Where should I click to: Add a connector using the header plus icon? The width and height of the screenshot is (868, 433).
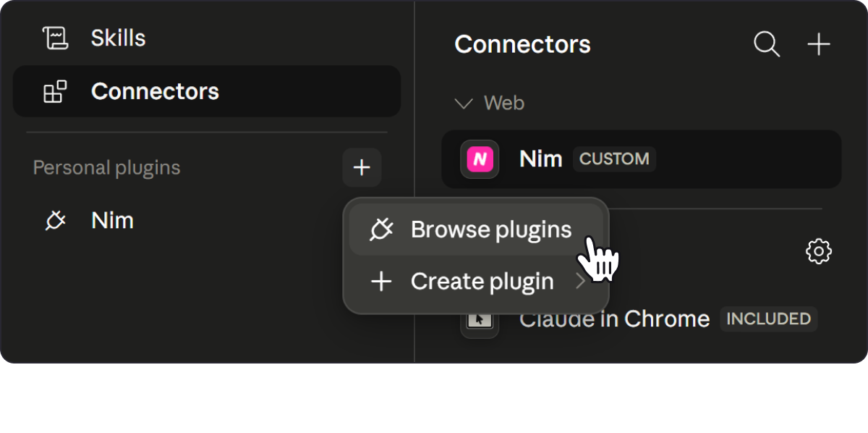(x=819, y=44)
